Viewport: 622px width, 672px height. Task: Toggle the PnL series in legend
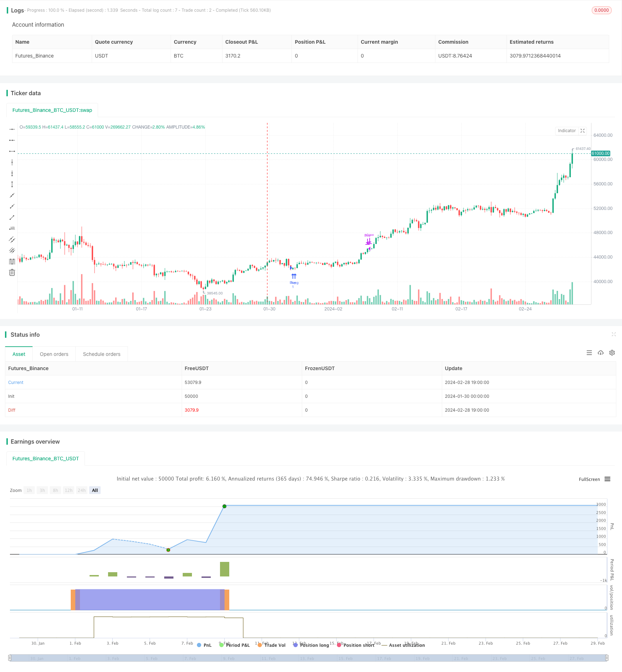[x=204, y=645]
